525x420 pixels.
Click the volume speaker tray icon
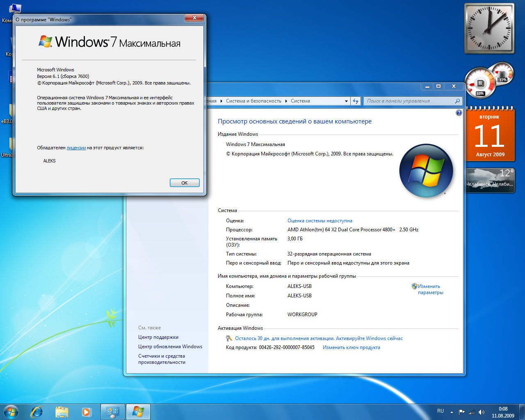tap(482, 412)
